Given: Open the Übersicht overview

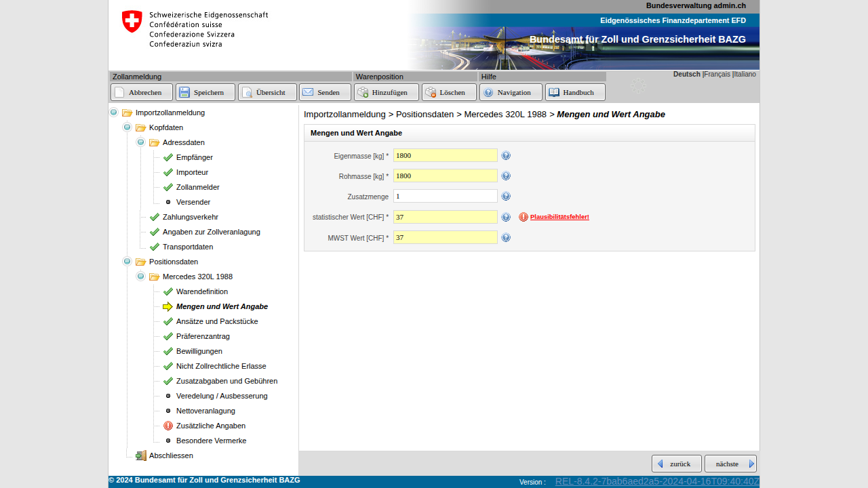Looking at the screenshot, I should 267,92.
